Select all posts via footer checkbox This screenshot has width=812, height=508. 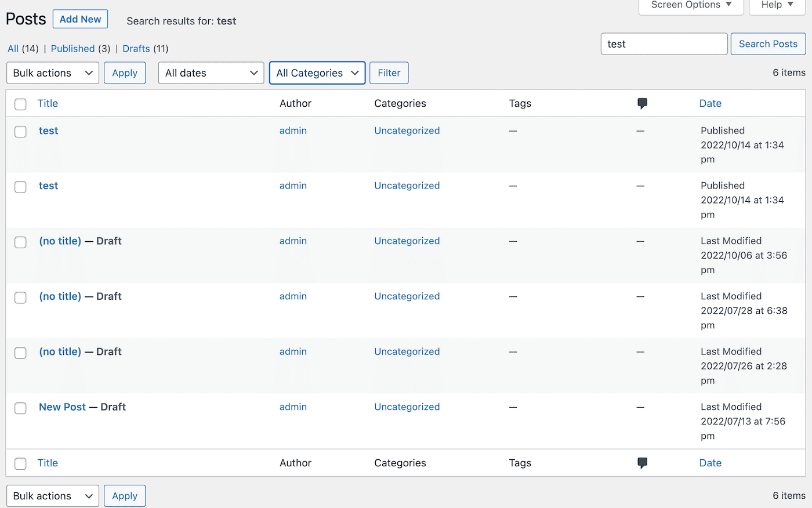(x=20, y=464)
